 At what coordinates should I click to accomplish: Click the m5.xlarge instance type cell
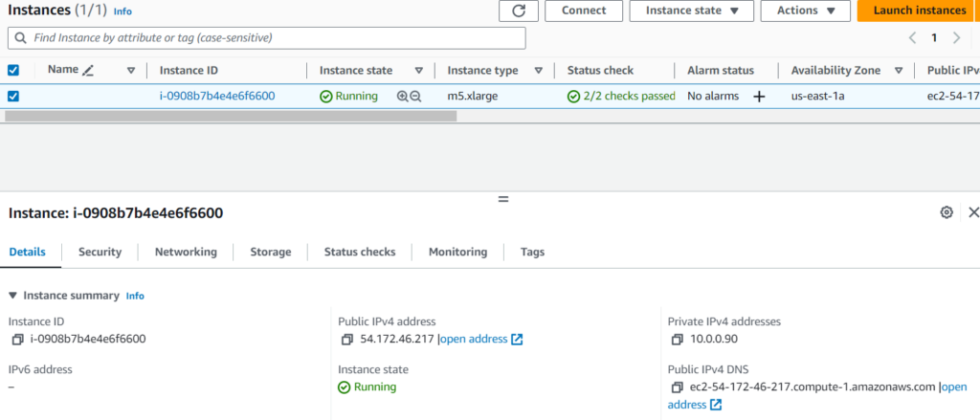coord(473,97)
